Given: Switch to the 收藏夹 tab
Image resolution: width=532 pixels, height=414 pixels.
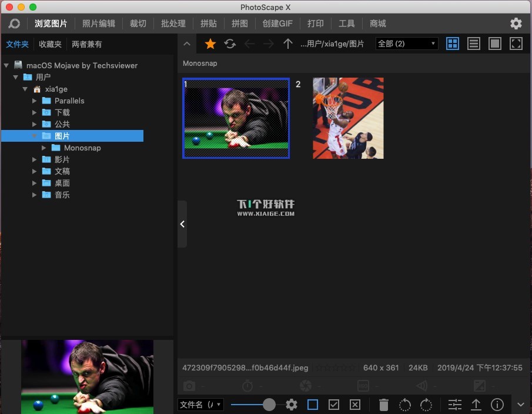Looking at the screenshot, I should 50,44.
